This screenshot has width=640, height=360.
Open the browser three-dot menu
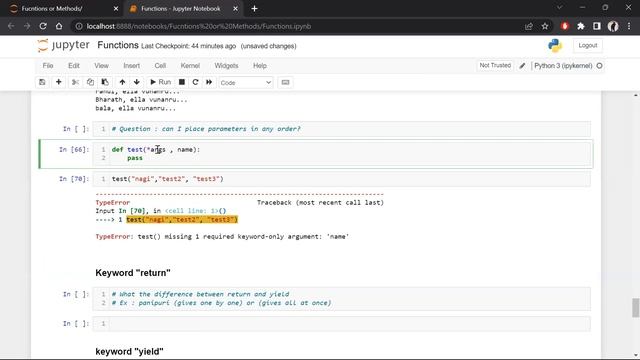[629, 26]
